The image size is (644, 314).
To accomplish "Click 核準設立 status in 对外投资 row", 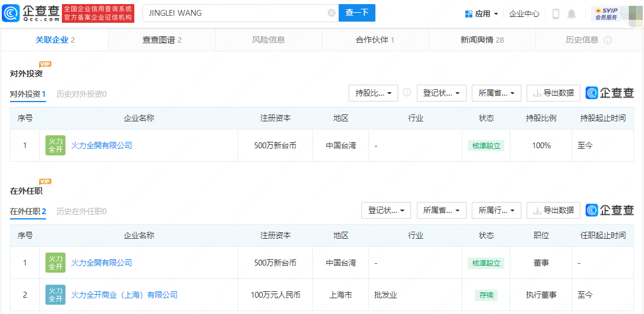I will (486, 146).
